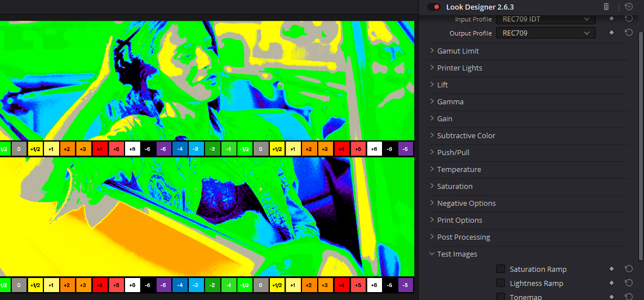Reset the Saturation Ramp parameter
The height and width of the screenshot is (300, 644).
point(628,269)
